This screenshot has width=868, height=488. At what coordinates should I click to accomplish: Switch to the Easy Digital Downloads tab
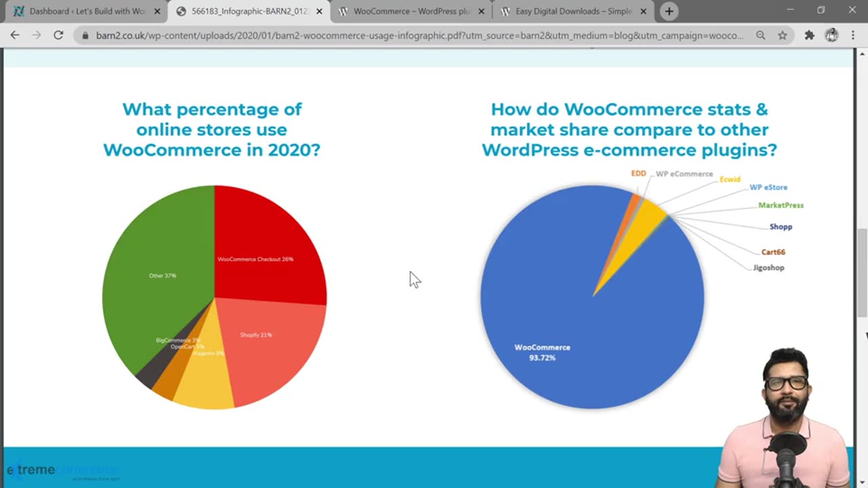(x=573, y=12)
